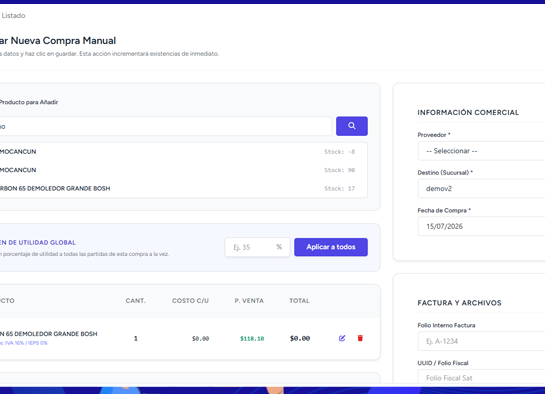Click the COSTO C/U column header
545x394 pixels.
190,301
